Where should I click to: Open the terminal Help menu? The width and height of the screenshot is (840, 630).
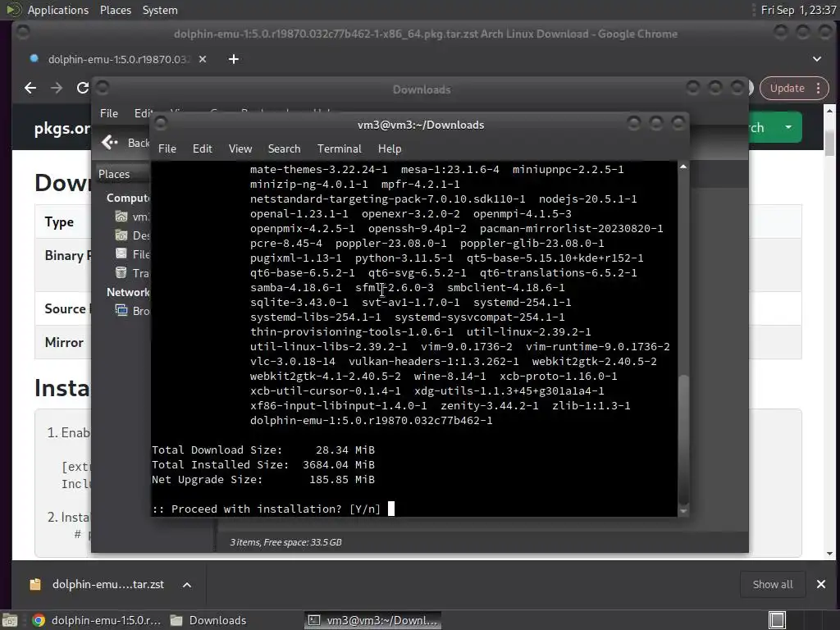coord(390,149)
